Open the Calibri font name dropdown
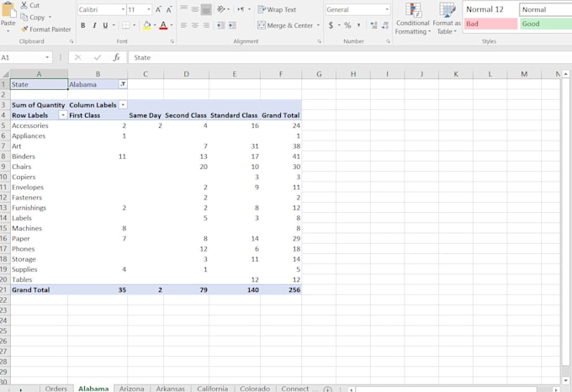Viewport: 572px width, 392px height. click(x=123, y=9)
